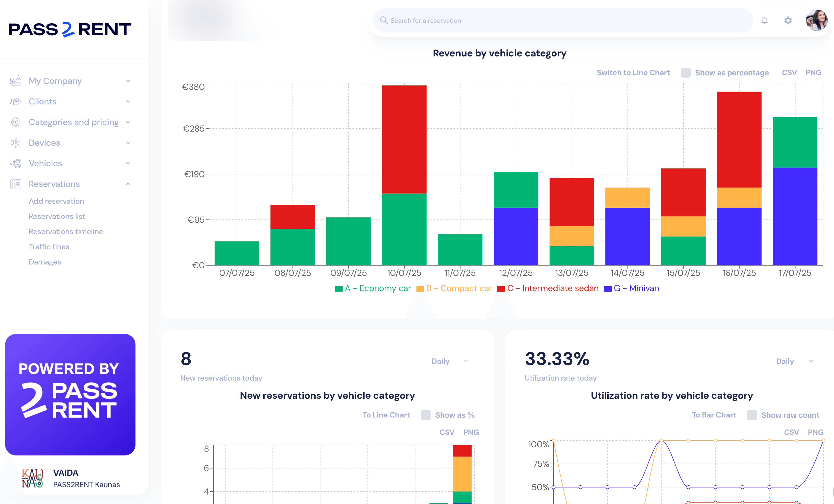Image resolution: width=834 pixels, height=504 pixels.
Task: Collapse the Reservations section chevron
Action: [x=128, y=184]
